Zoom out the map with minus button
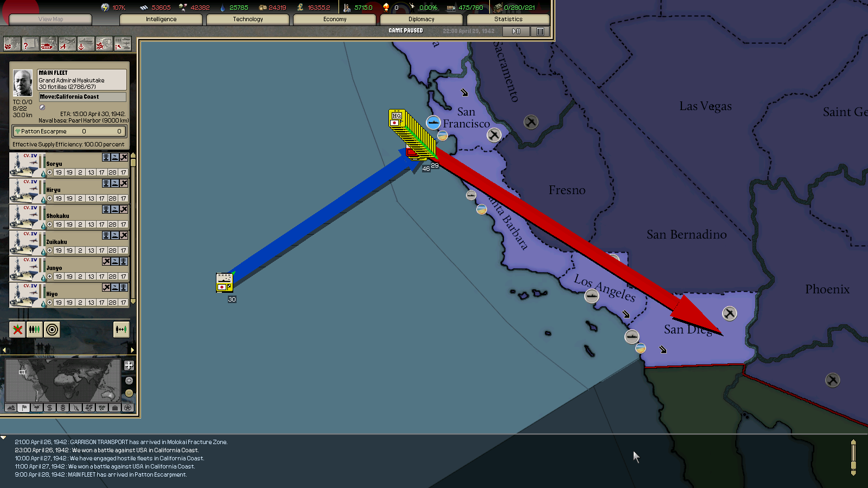This screenshot has height=488, width=868. [129, 393]
